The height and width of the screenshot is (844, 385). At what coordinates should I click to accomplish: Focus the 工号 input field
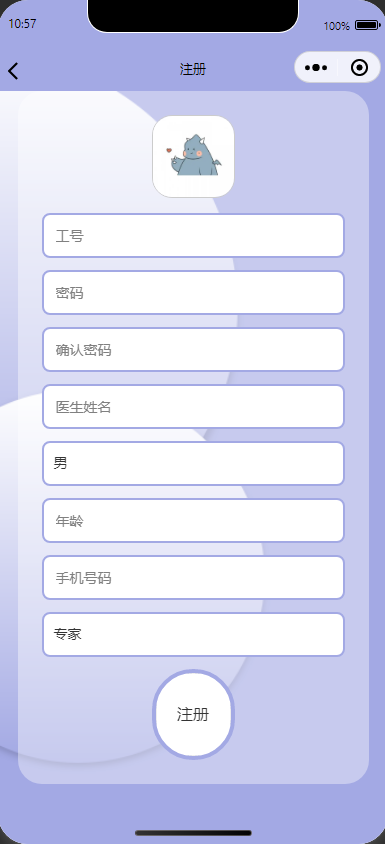pyautogui.click(x=193, y=236)
